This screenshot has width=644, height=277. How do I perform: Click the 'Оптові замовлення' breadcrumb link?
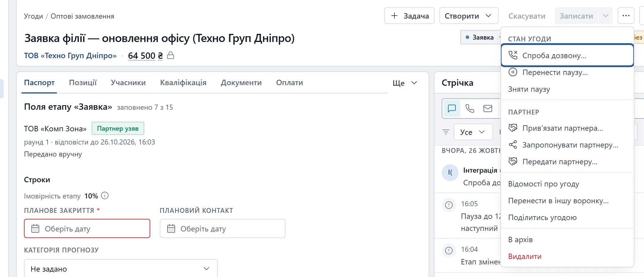82,16
